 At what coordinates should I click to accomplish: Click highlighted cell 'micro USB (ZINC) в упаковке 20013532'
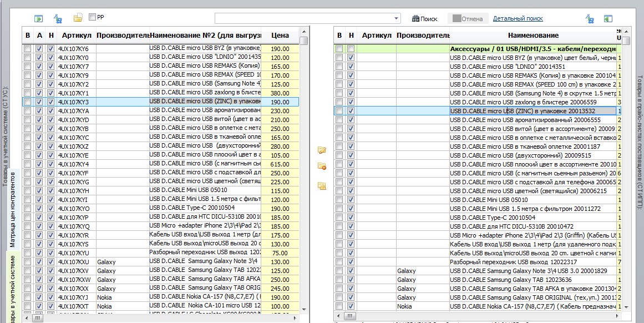tap(533, 111)
